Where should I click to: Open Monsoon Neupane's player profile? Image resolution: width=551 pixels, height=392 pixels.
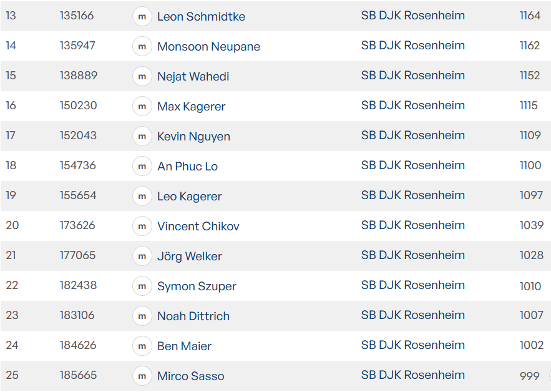point(208,47)
